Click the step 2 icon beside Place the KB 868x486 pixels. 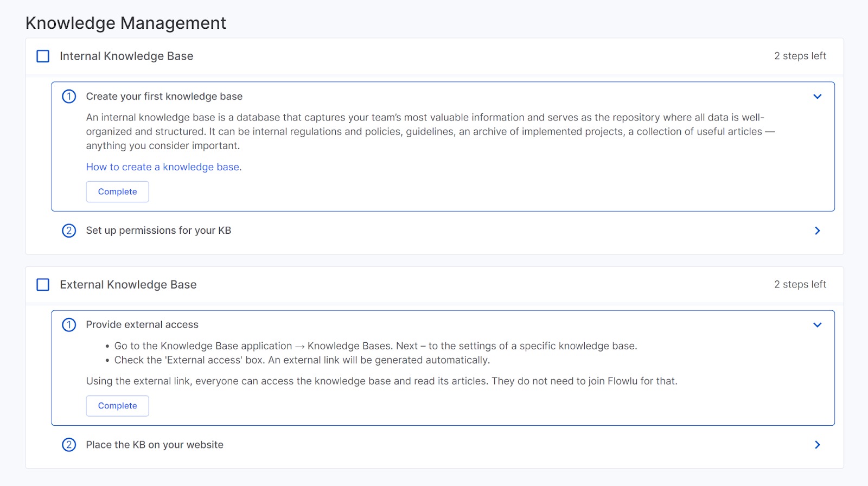pos(69,445)
